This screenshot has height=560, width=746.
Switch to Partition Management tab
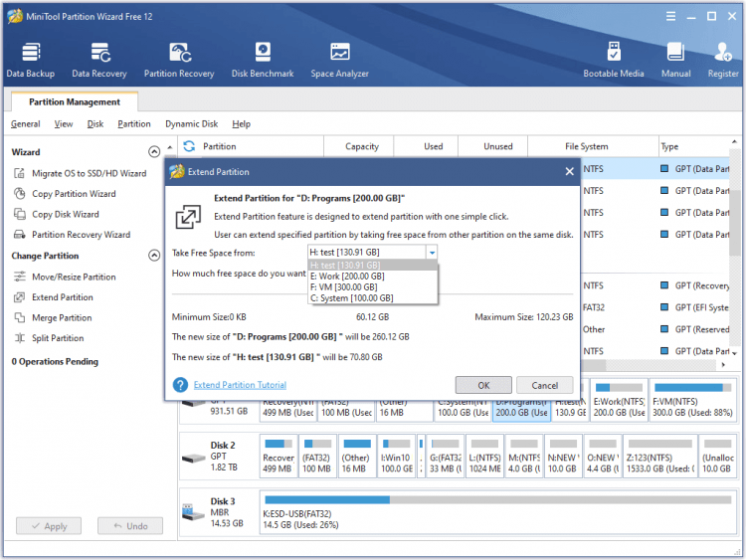click(75, 101)
